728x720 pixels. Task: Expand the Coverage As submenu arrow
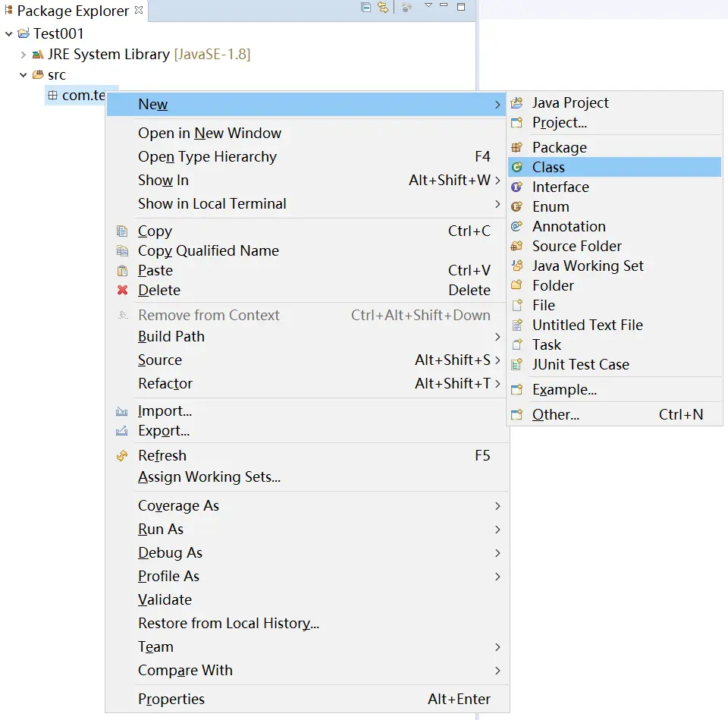pos(497,506)
